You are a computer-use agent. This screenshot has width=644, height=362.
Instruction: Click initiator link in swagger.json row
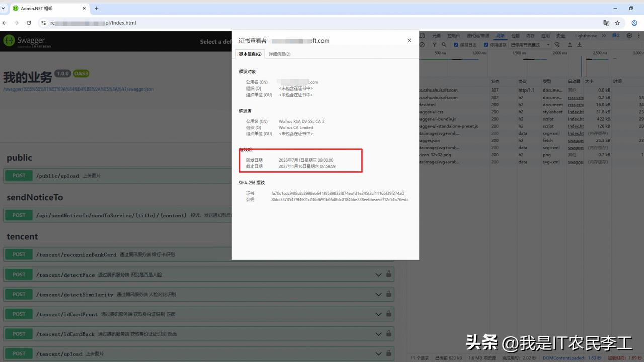[576, 141]
